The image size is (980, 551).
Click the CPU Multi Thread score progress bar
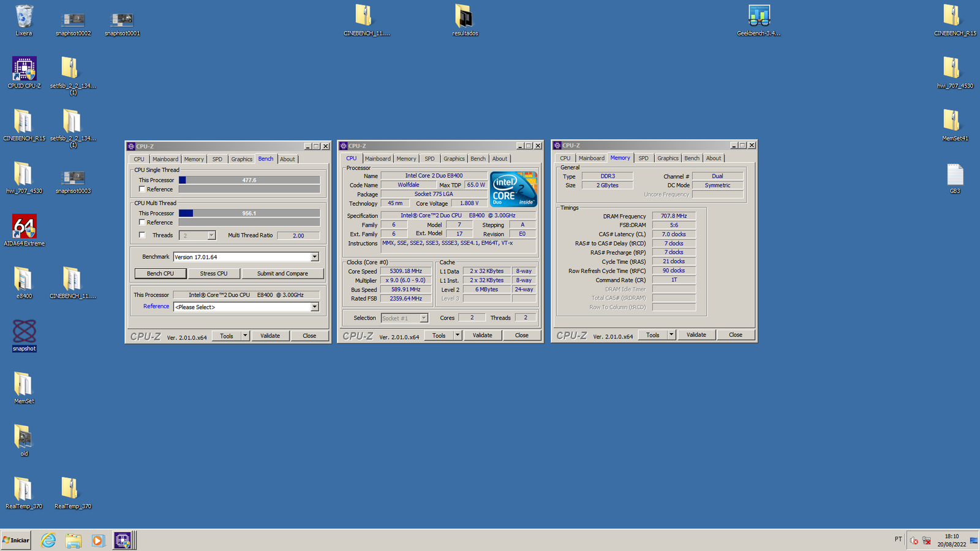(x=248, y=213)
